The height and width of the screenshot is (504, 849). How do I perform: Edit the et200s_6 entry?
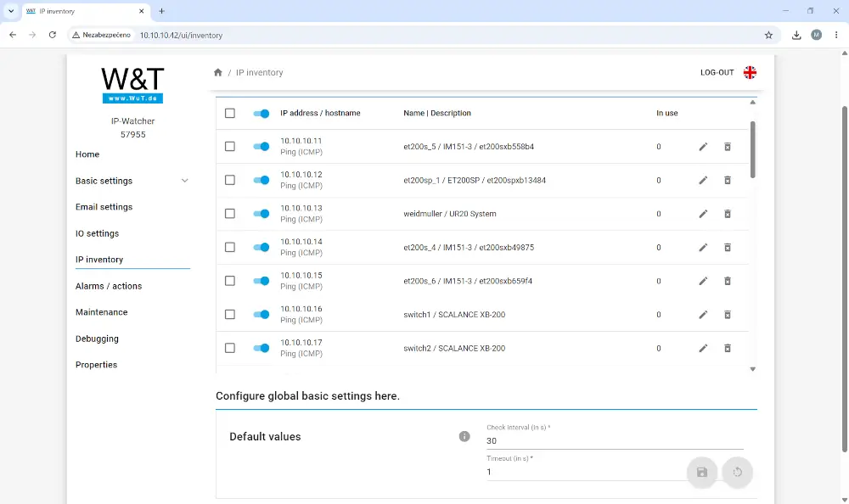(703, 281)
